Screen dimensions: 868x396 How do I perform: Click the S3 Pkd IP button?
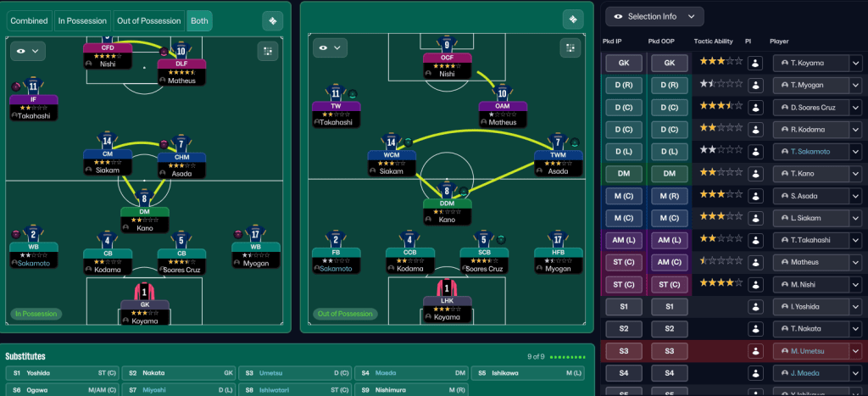pyautogui.click(x=624, y=351)
